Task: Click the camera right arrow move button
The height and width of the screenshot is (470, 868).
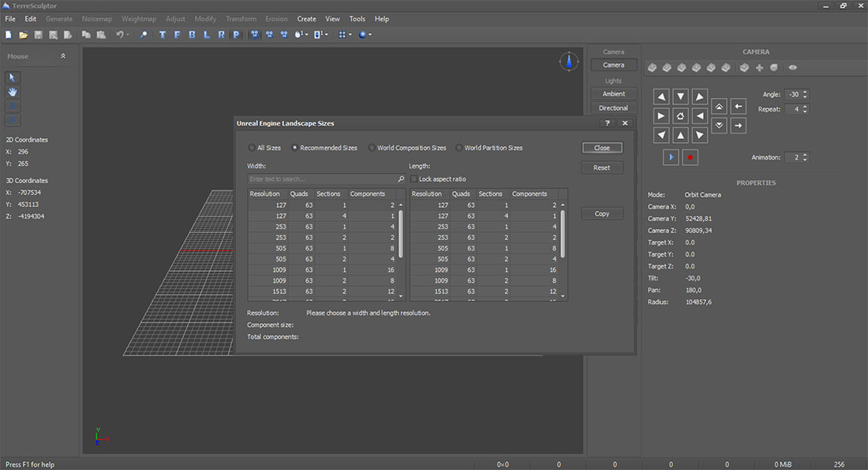Action: 739,126
